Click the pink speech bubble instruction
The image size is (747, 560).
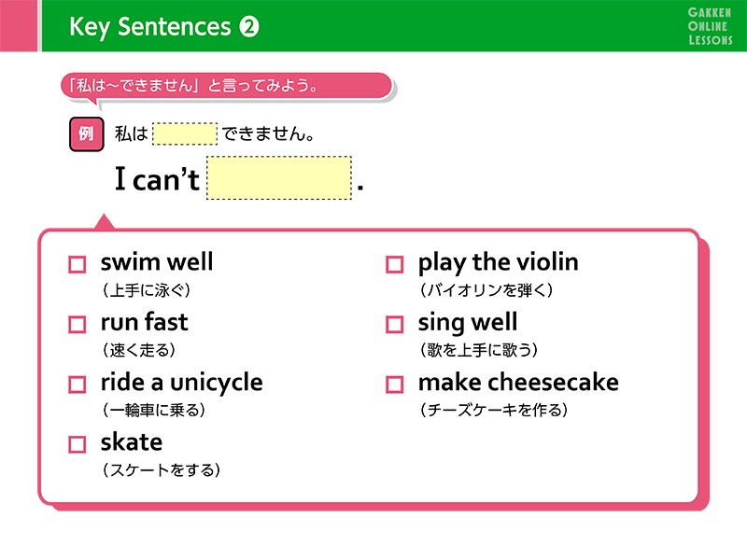pos(226,86)
